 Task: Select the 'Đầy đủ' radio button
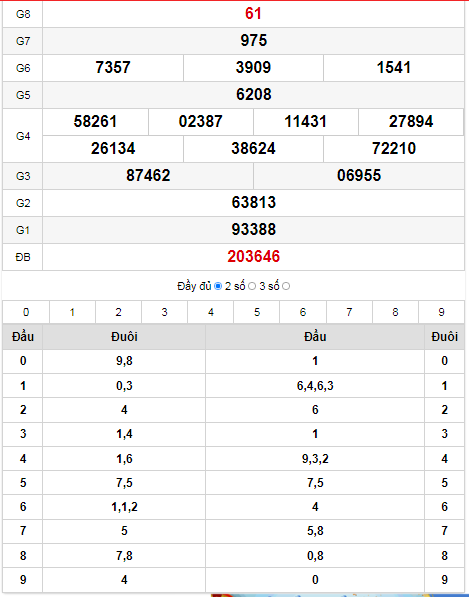pyautogui.click(x=218, y=286)
